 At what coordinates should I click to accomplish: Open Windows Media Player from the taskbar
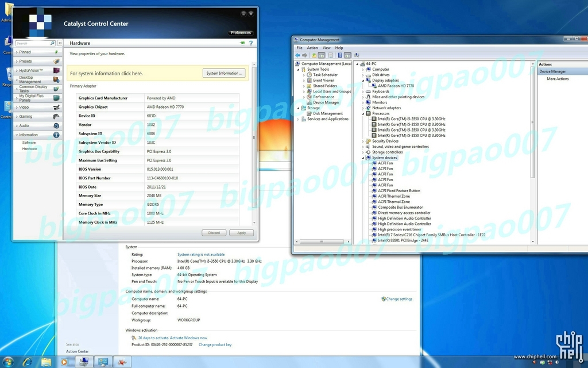tap(64, 362)
